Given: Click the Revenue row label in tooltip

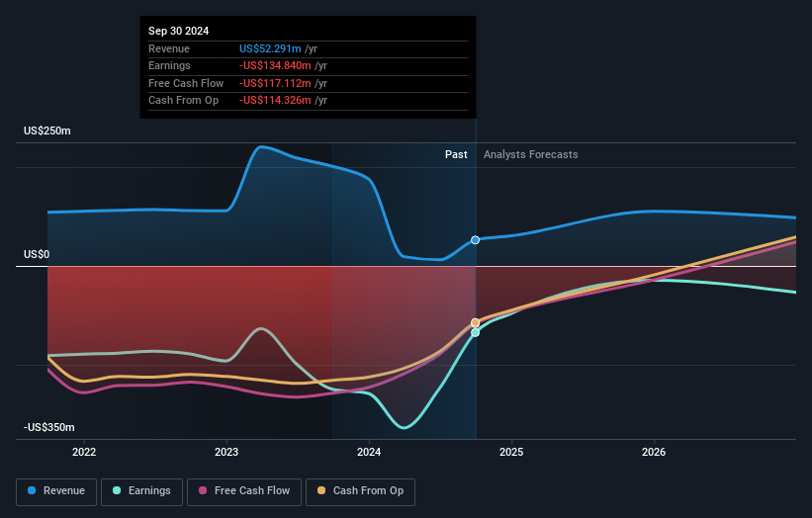Looking at the screenshot, I should pyautogui.click(x=169, y=48).
